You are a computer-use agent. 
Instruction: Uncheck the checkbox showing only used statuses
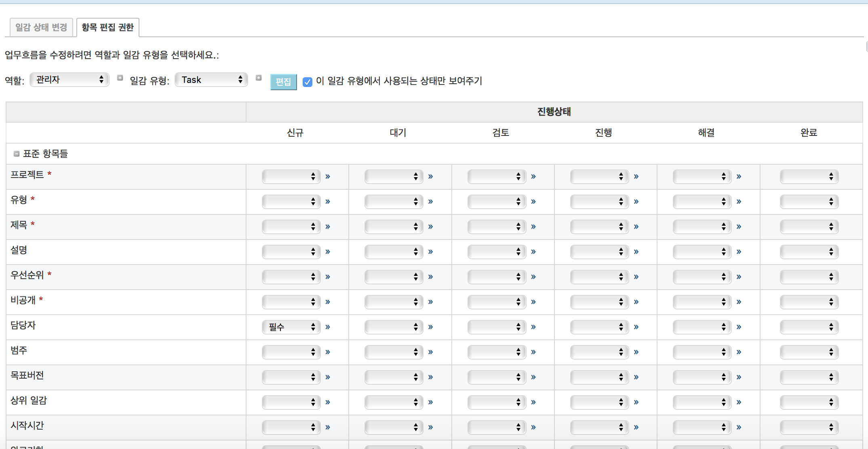307,82
